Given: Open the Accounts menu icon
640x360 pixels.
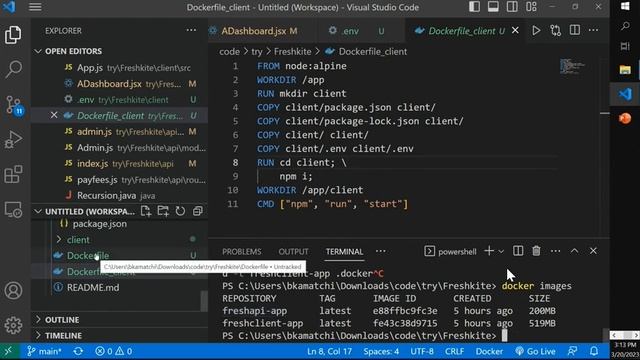Looking at the screenshot, I should tap(13, 291).
